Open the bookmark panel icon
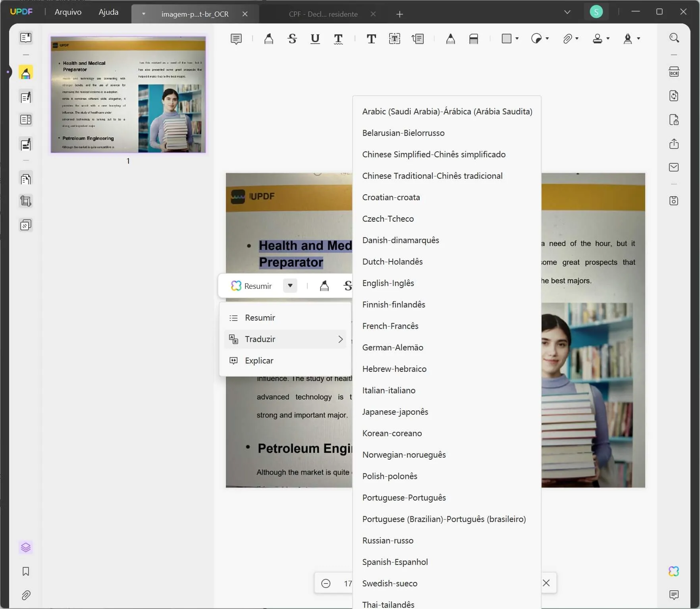 26,571
